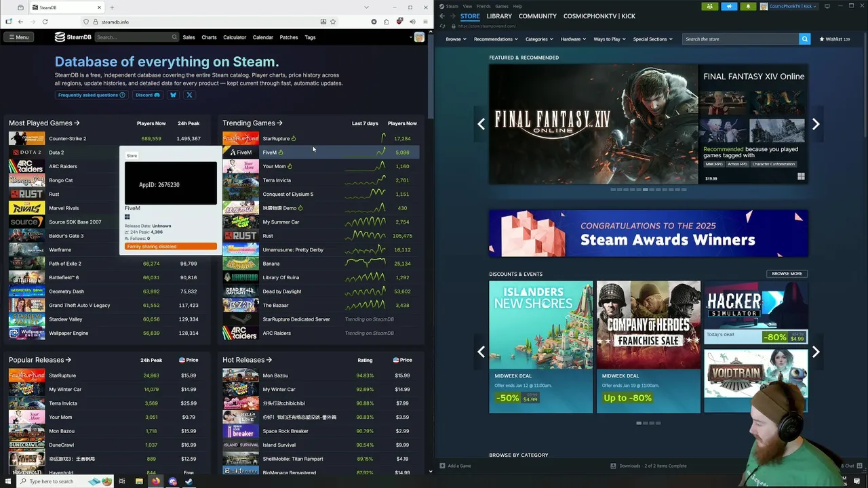
Task: Expand the CosmicPhonkTV account dropdown
Action: point(789,6)
